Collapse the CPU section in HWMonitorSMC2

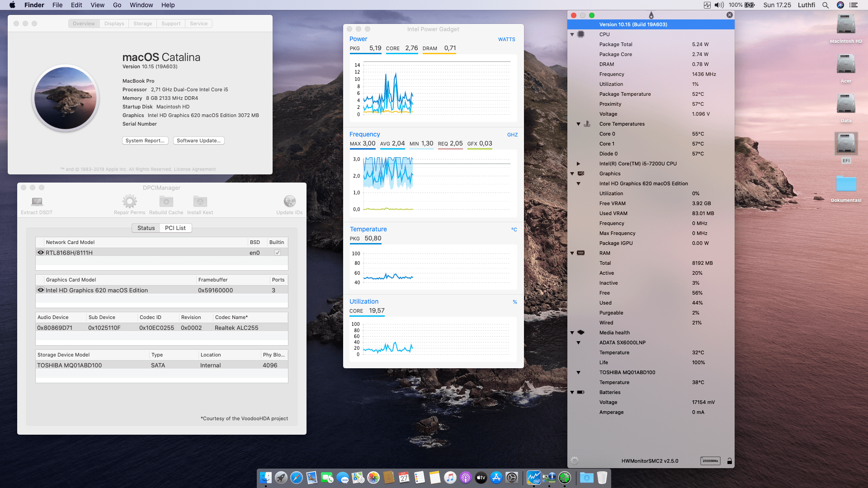coord(572,34)
